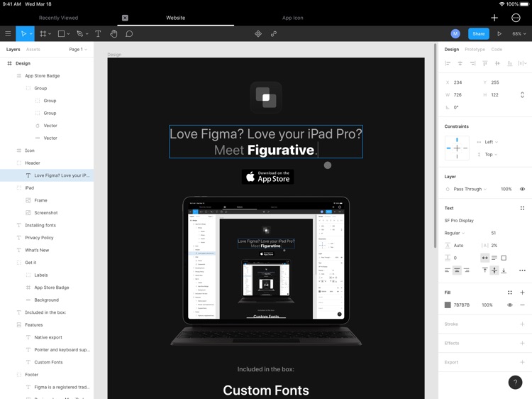Click align top icon
This screenshot has height=399, width=532.
[485, 63]
